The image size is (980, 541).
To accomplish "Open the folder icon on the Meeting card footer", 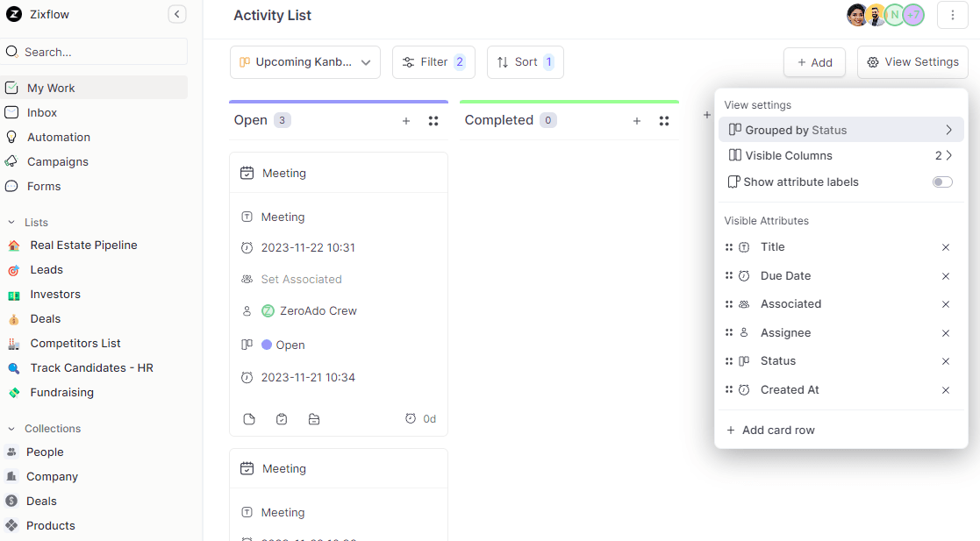I will [x=314, y=419].
